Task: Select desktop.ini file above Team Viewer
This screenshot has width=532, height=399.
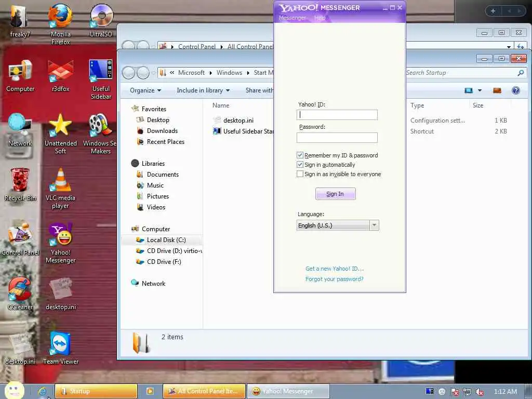Action: pos(60,294)
